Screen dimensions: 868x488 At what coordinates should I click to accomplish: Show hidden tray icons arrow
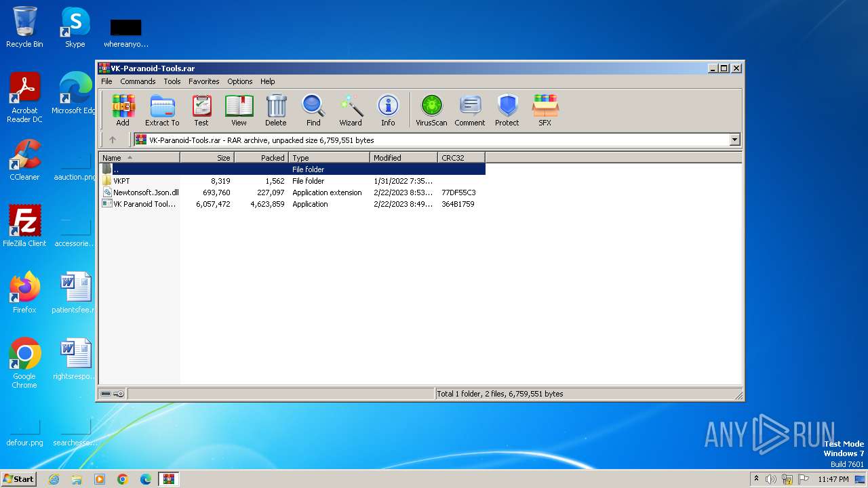click(756, 479)
